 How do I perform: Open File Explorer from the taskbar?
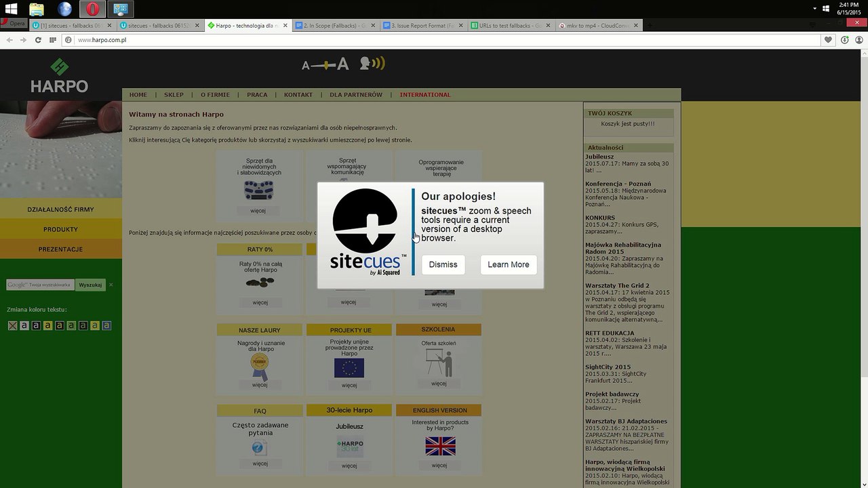37,9
